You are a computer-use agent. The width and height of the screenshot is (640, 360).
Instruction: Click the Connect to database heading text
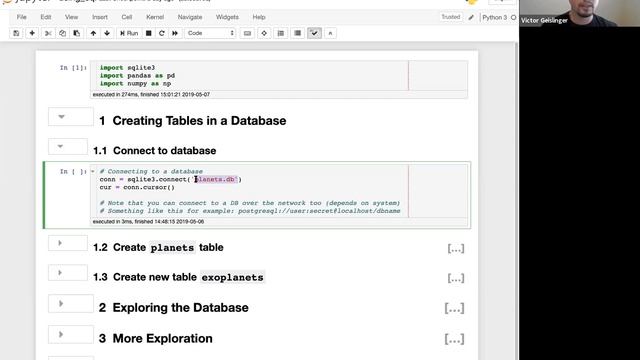164,151
